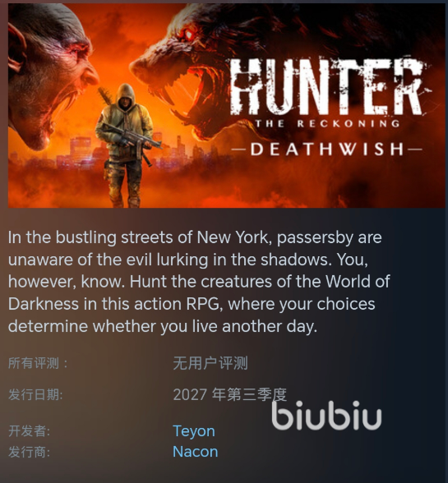Click the game description paragraph

[199, 282]
